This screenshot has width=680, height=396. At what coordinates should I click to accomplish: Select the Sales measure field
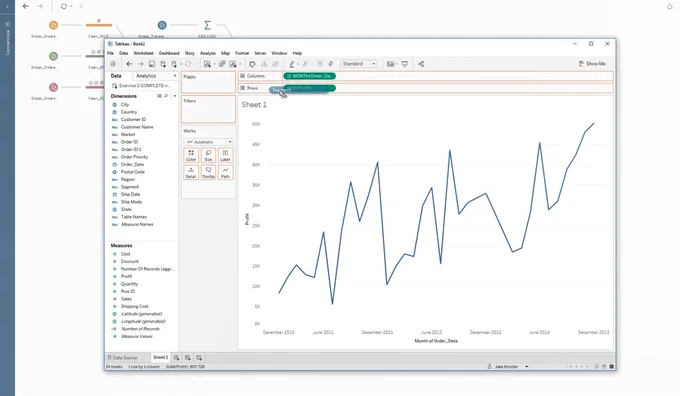126,299
